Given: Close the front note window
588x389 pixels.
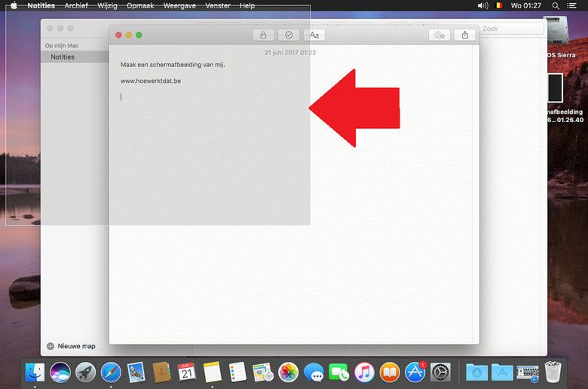Looking at the screenshot, I should [x=118, y=35].
